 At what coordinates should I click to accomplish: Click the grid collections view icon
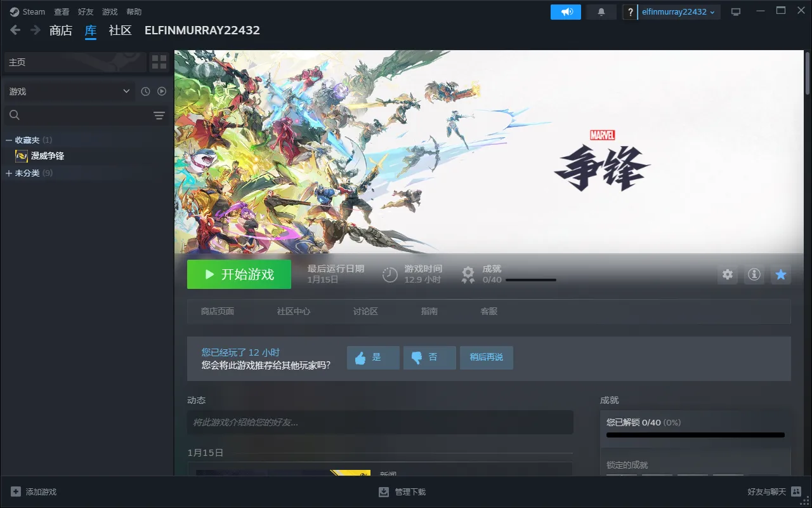(x=159, y=62)
